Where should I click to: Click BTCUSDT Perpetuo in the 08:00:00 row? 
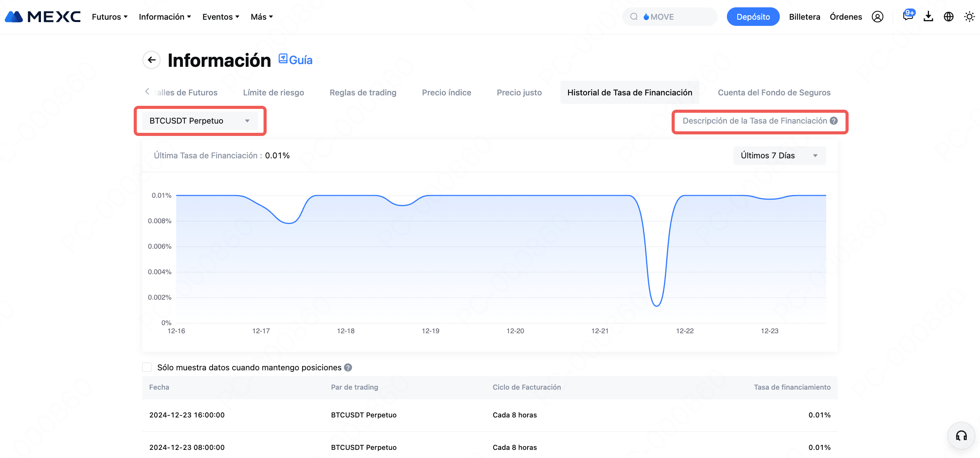pyautogui.click(x=364, y=448)
